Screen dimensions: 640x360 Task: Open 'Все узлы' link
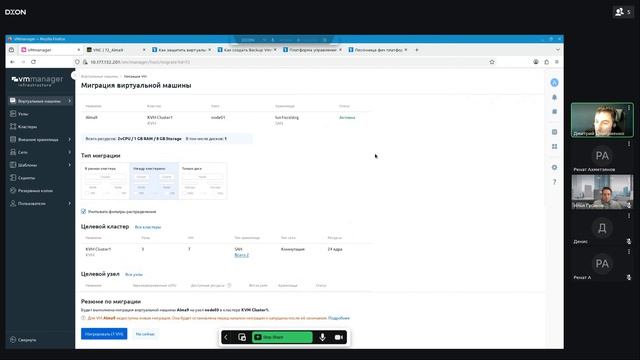134,275
